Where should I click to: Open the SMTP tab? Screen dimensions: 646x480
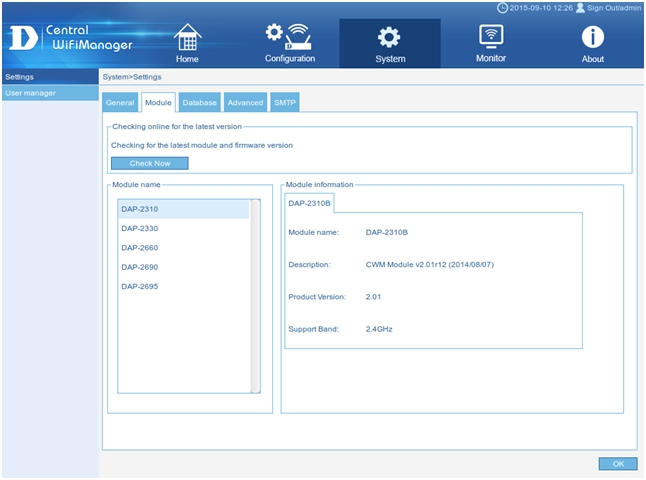coord(284,102)
